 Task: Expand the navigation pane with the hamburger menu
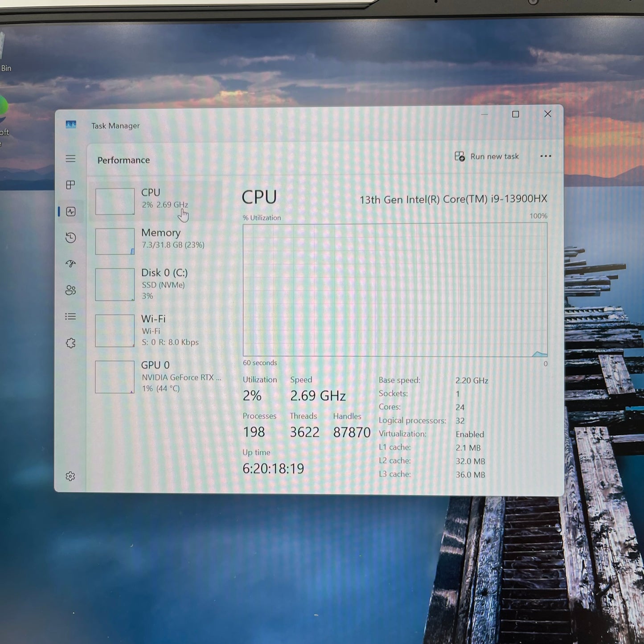(70, 159)
